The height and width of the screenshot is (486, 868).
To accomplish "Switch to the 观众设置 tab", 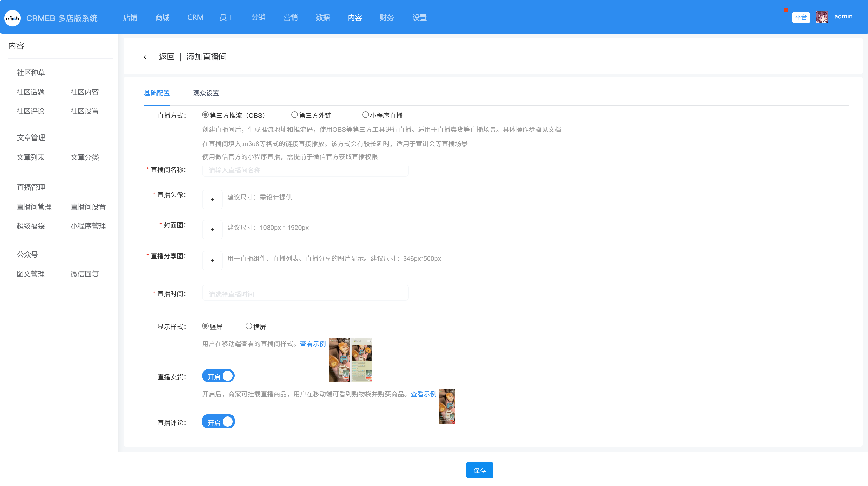I will coord(206,93).
